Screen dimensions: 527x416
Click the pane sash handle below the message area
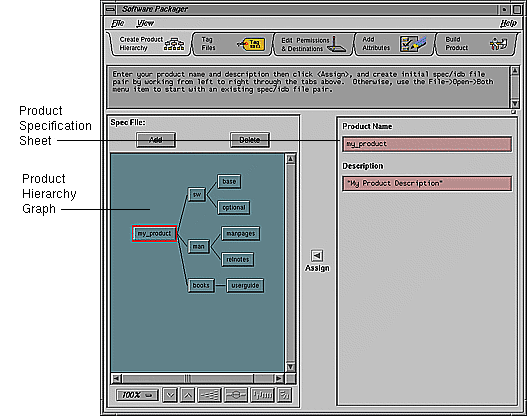click(x=514, y=112)
